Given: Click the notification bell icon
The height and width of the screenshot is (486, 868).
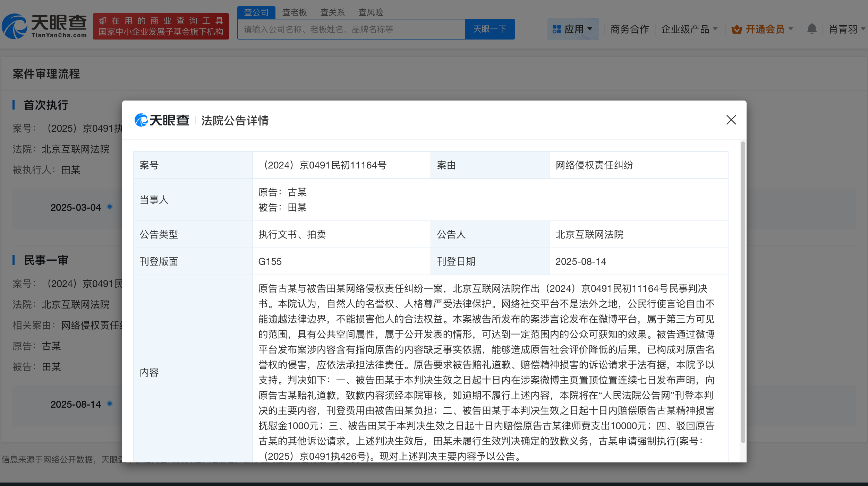Looking at the screenshot, I should [812, 29].
